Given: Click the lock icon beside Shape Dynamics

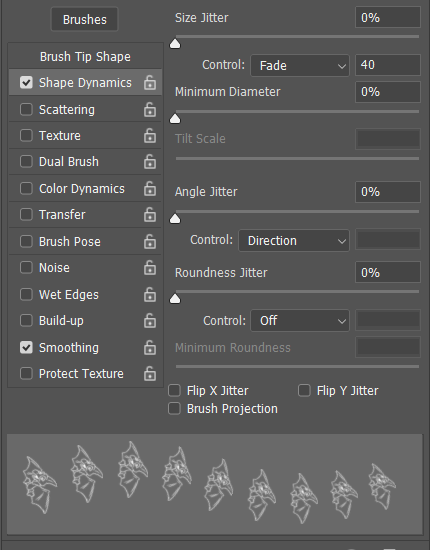Looking at the screenshot, I should coord(150,83).
